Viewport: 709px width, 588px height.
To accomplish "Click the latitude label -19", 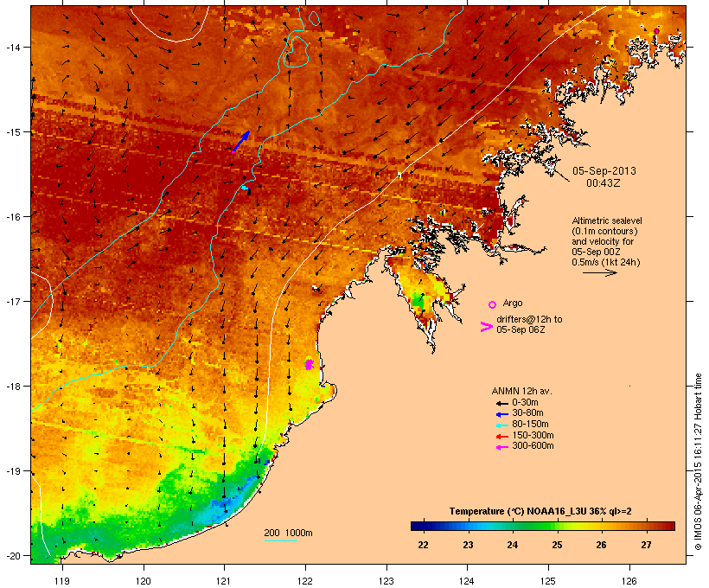I will 12,471.
